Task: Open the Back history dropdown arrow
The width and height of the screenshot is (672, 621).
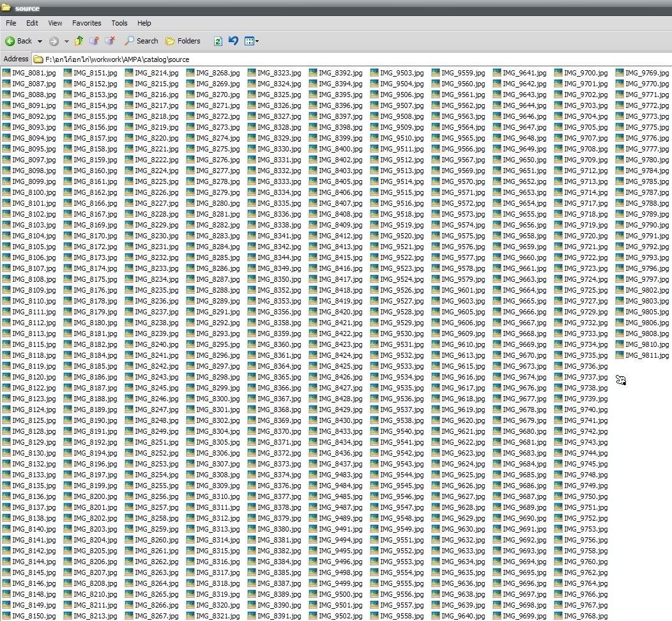Action: [x=40, y=42]
